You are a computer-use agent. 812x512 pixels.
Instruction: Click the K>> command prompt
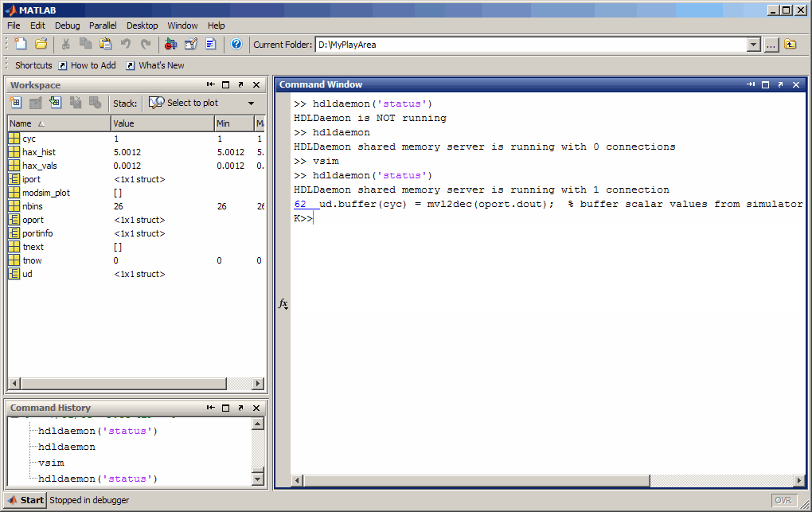(x=303, y=219)
